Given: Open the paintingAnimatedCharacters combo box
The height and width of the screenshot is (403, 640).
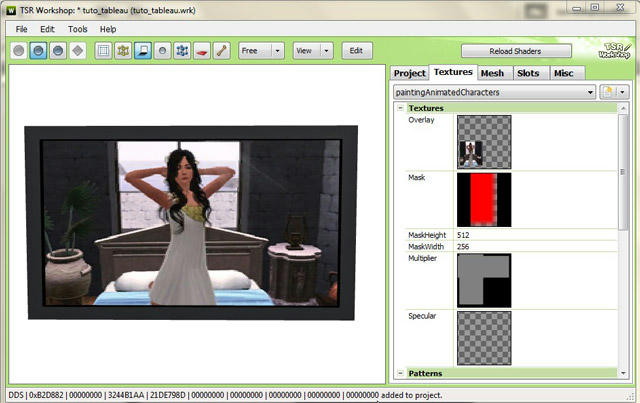Looking at the screenshot, I should (494, 92).
